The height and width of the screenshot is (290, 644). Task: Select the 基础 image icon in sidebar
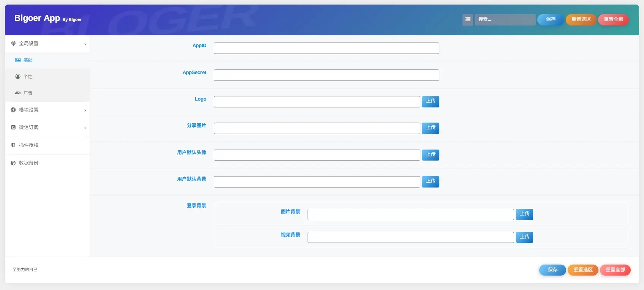[x=18, y=60]
